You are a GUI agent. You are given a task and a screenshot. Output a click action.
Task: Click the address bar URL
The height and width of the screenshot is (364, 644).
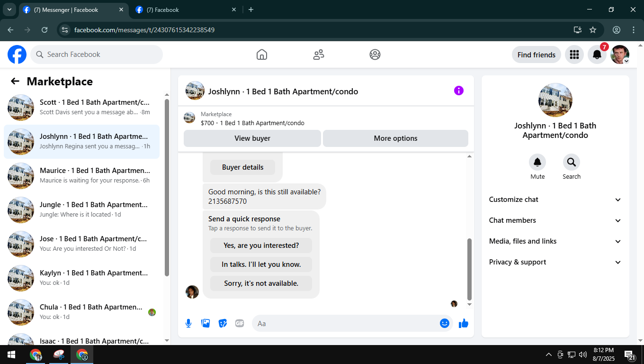[144, 30]
